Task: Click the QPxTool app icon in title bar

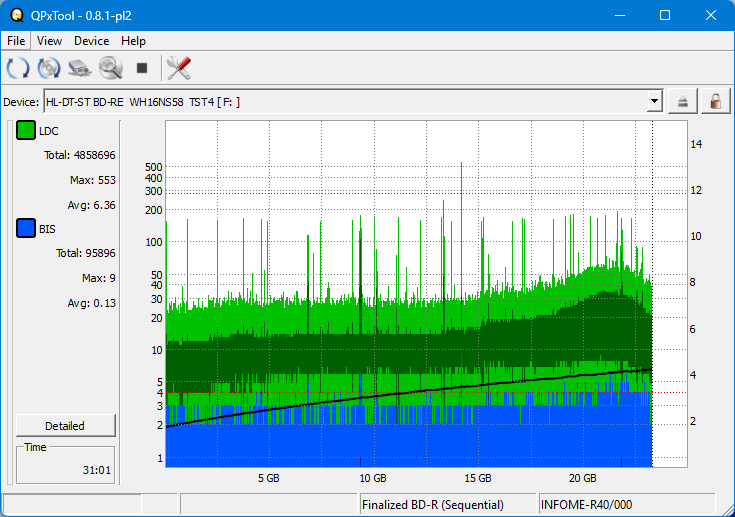Action: point(17,15)
